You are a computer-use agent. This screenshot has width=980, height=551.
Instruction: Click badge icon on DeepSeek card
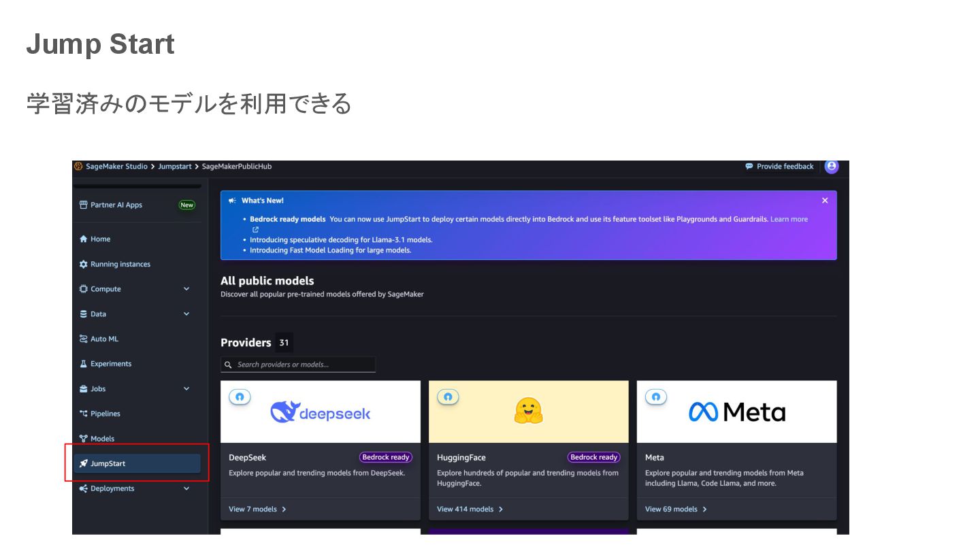tap(240, 397)
